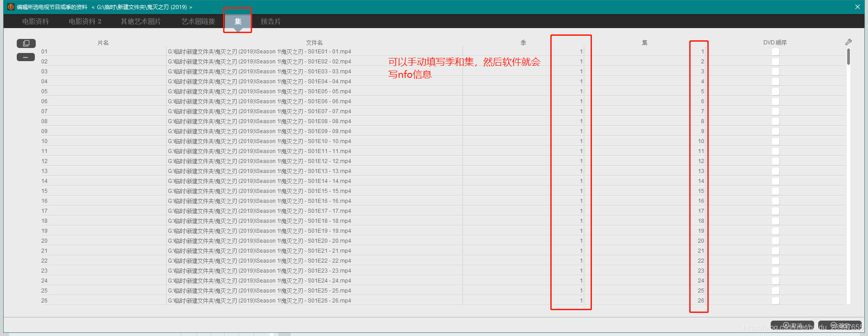Screen dimensions: 868x336
Task: Enable DVD order for row 12
Action: click(x=776, y=161)
